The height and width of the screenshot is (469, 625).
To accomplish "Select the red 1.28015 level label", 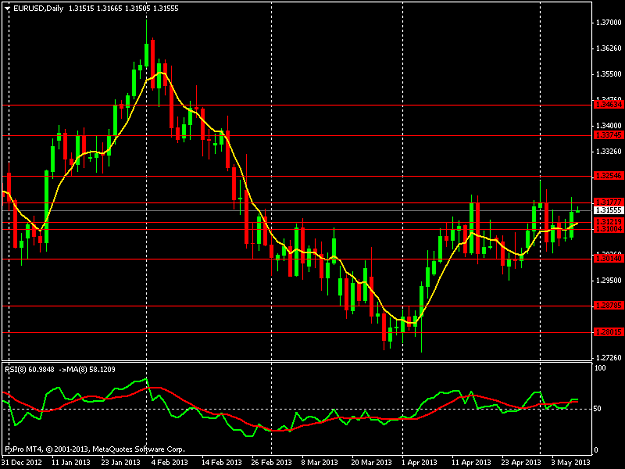I will point(608,332).
